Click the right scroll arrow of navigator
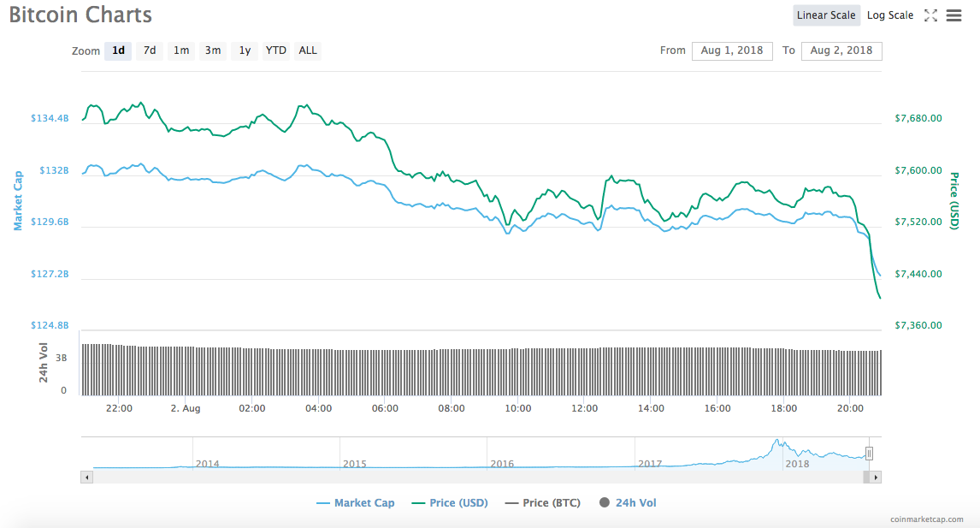Viewport: 980px width, 528px height. tap(876, 478)
